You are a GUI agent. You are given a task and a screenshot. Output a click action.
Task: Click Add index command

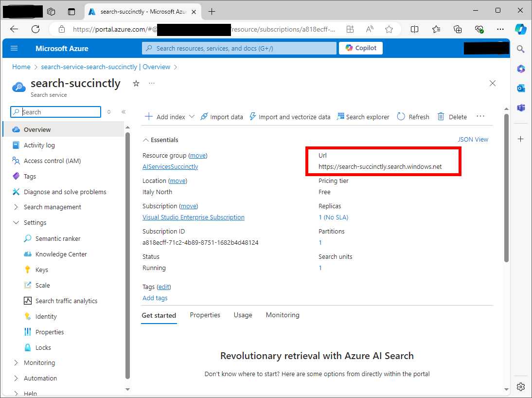165,117
